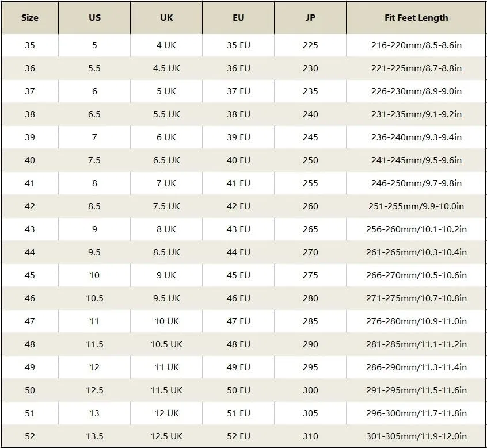Select the JP 265 cell
The width and height of the screenshot is (487, 448).
(x=310, y=229)
